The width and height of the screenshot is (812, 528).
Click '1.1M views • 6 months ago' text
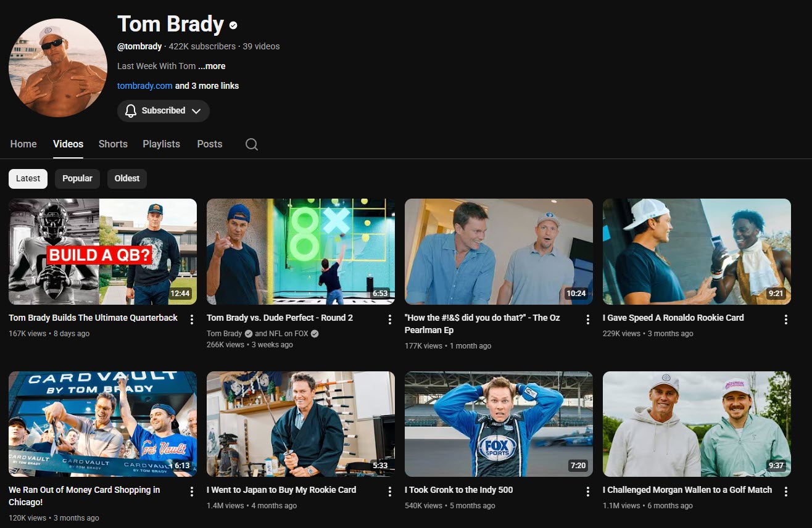click(x=648, y=506)
